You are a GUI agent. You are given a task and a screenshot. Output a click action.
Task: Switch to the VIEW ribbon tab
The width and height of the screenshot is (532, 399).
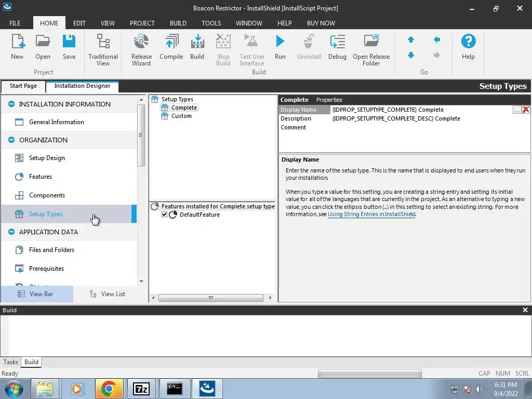coord(108,23)
